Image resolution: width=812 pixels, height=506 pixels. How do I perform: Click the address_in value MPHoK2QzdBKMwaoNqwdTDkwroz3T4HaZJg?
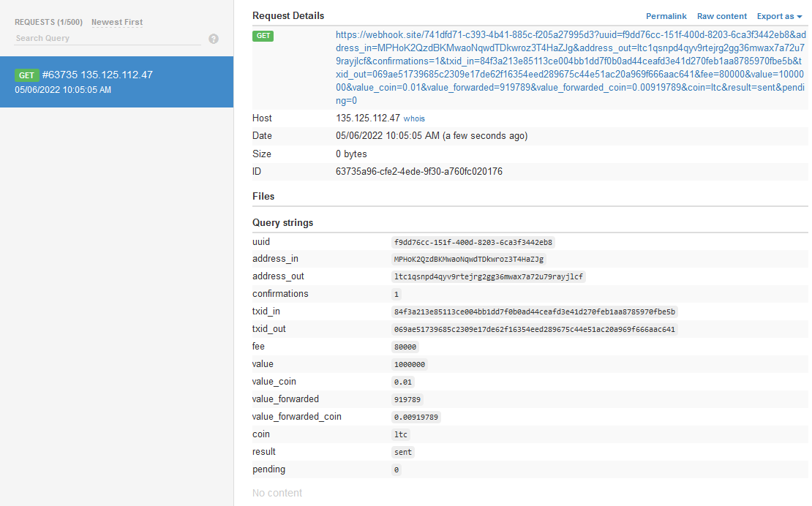469,259
